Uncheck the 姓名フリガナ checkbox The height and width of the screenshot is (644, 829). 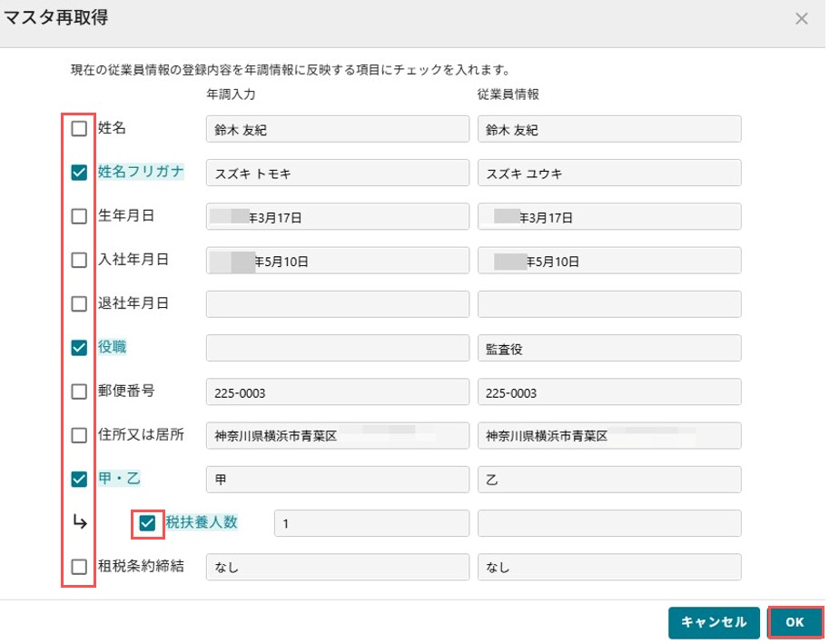(79, 173)
